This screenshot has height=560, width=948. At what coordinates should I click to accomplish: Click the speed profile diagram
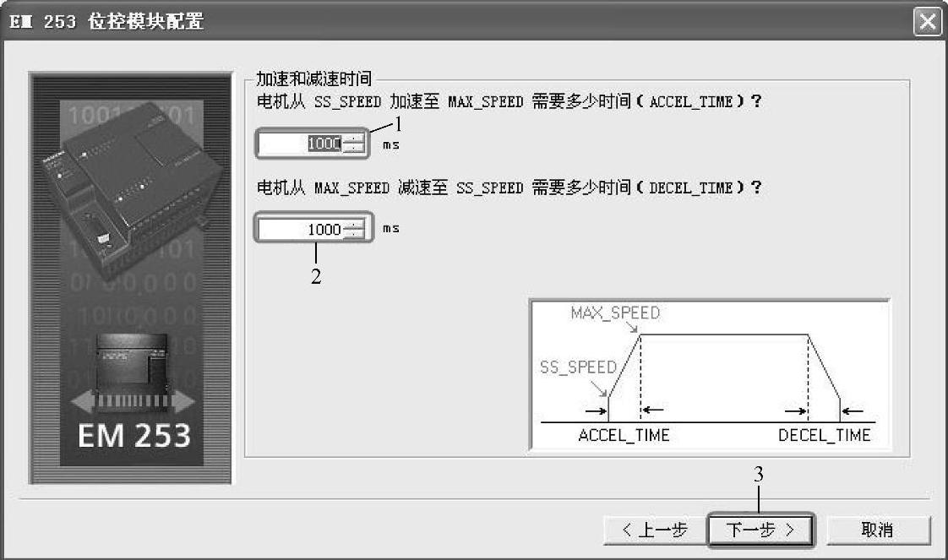pos(709,374)
